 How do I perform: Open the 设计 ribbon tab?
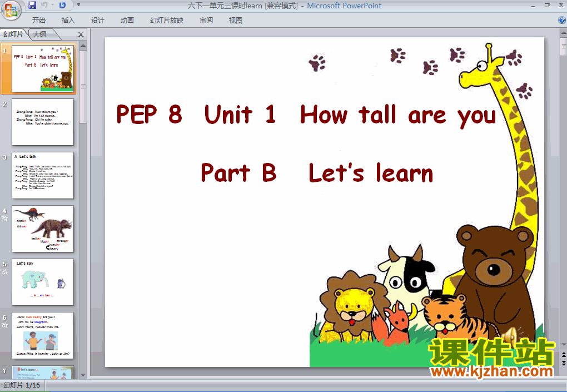click(98, 20)
